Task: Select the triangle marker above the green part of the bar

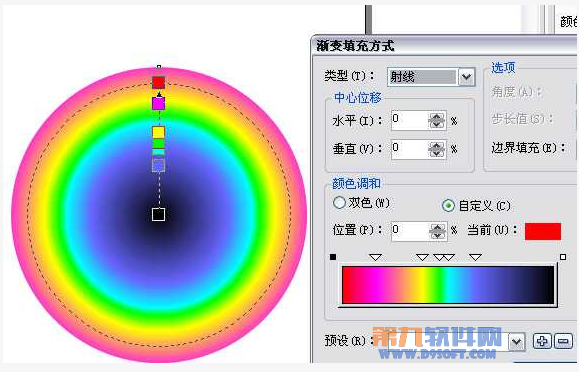Action: 439,257
